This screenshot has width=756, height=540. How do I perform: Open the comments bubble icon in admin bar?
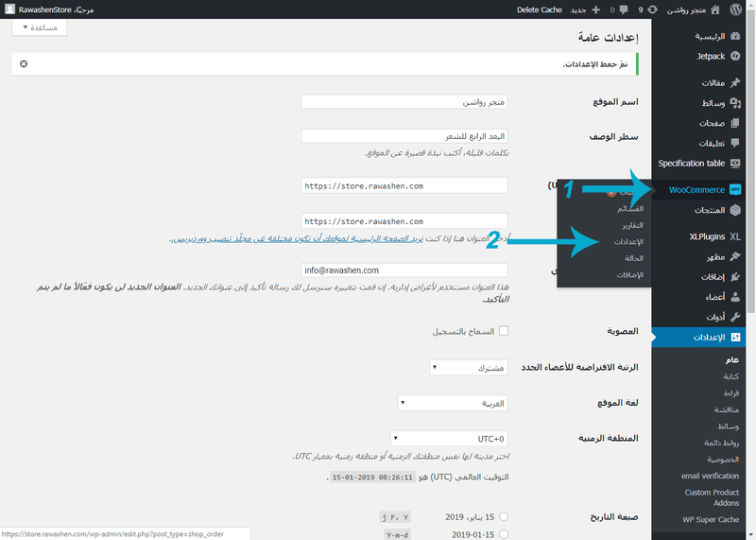[x=624, y=9]
